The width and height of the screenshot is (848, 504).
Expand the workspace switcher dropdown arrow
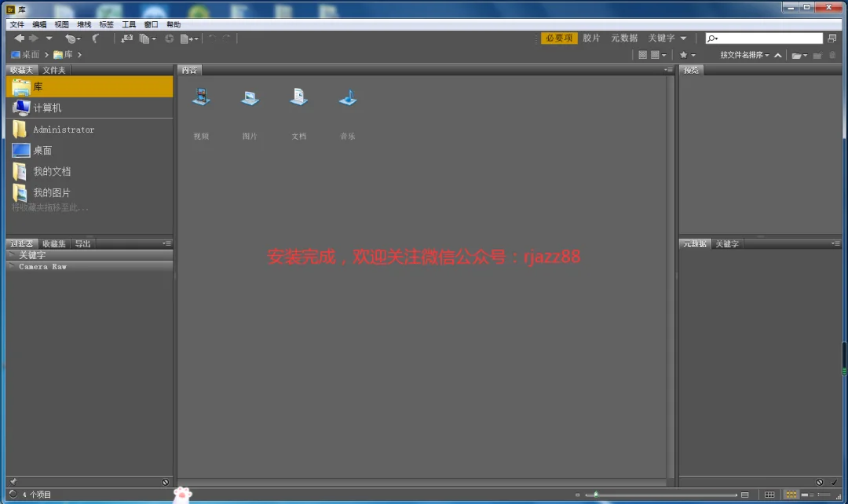[684, 38]
